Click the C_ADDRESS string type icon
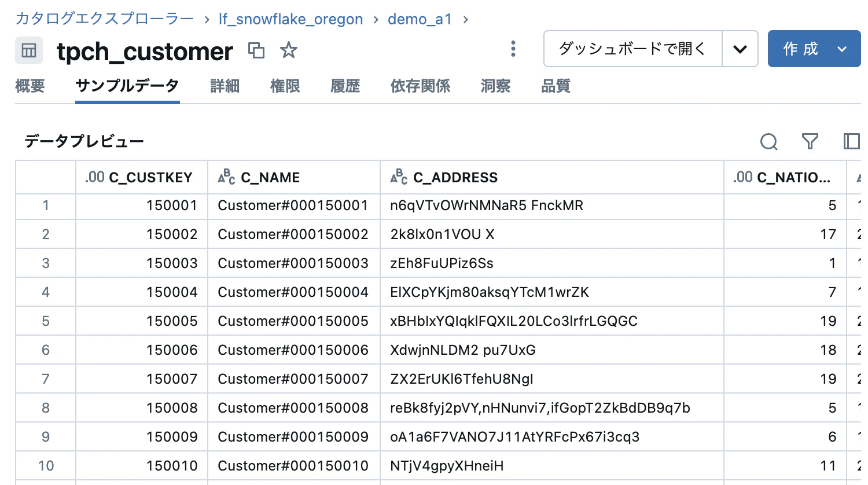 (x=399, y=177)
